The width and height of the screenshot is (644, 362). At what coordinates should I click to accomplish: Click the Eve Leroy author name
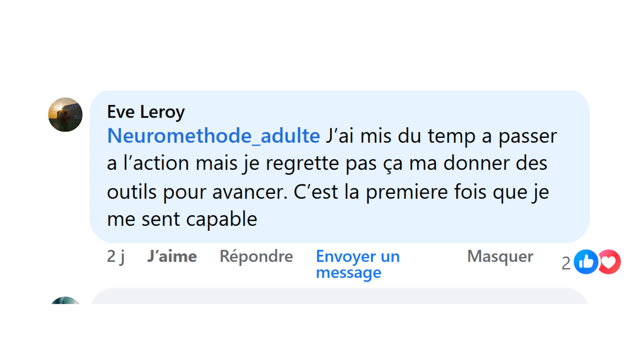click(x=146, y=112)
